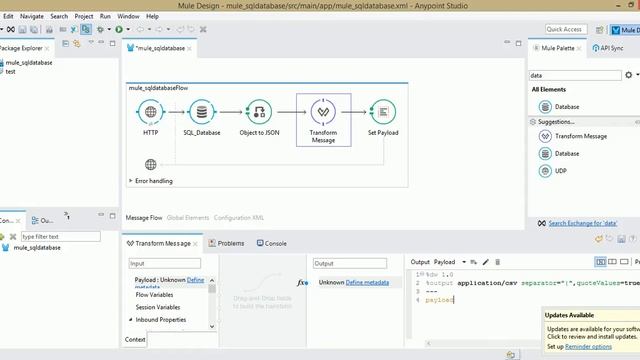Click the pencil edit target icon
The width and height of the screenshot is (640, 360).
coord(485,262)
